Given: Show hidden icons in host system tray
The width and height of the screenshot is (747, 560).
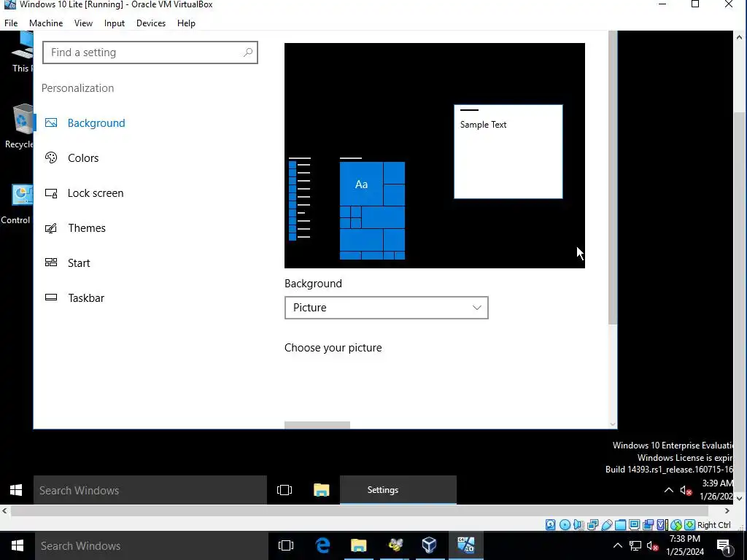Looking at the screenshot, I should (x=617, y=545).
